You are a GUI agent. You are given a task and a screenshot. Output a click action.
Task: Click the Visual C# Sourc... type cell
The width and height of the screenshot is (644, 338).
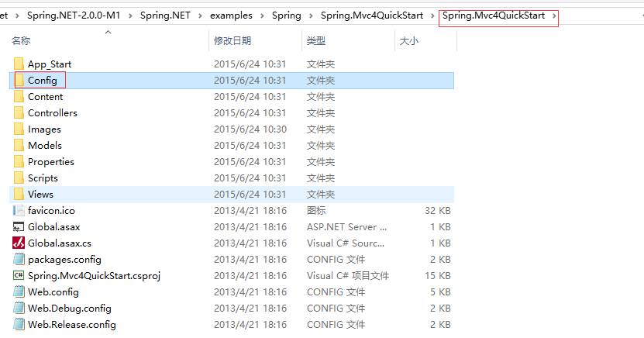346,243
